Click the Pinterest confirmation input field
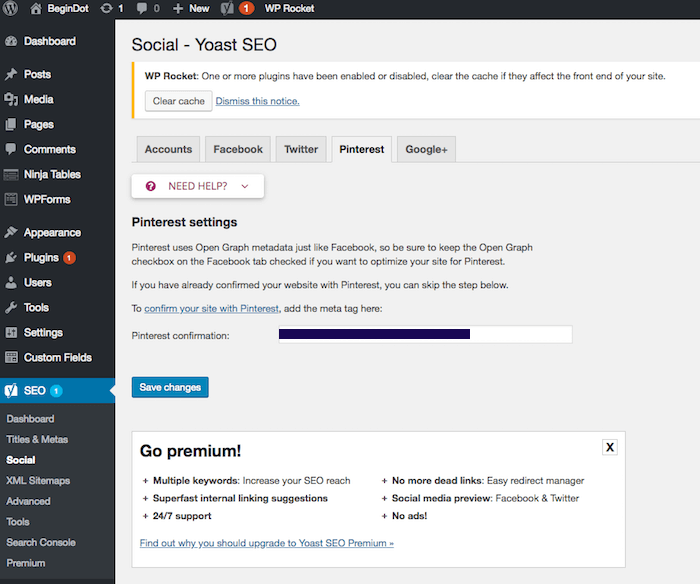This screenshot has height=584, width=700. [x=425, y=334]
